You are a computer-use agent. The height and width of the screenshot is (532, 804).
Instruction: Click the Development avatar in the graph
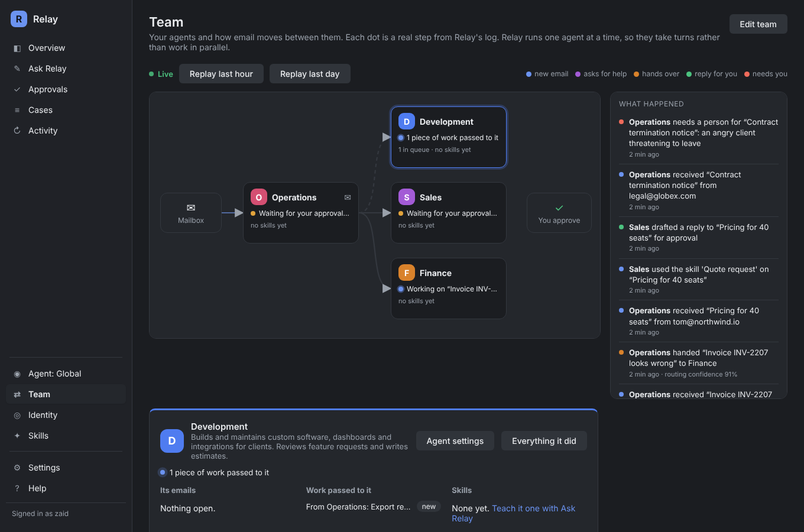tap(407, 122)
